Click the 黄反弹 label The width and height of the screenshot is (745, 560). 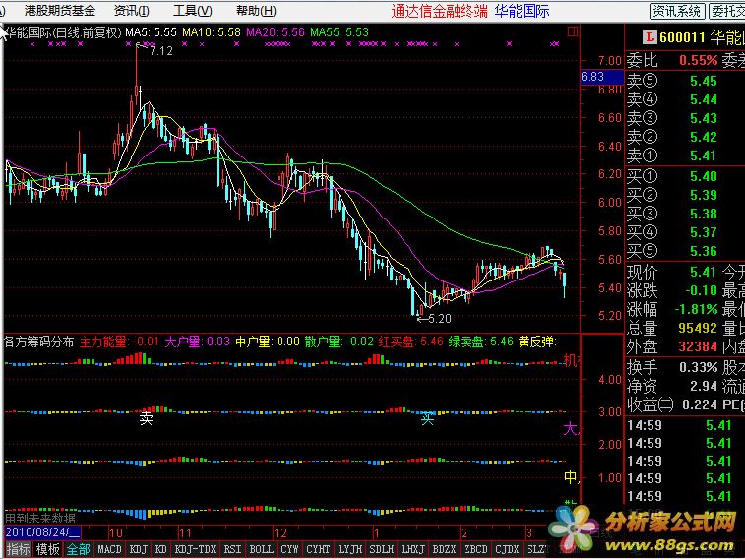point(537,342)
